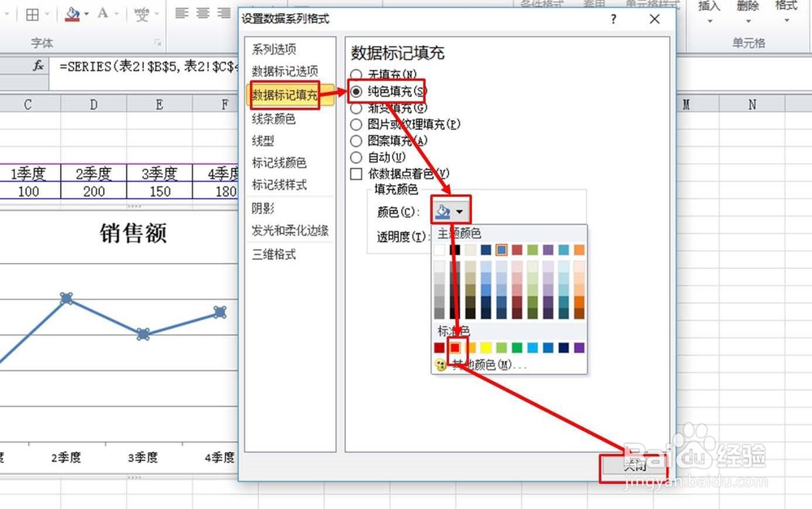Image resolution: width=812 pixels, height=509 pixels.
Task: Click the cell containing 100
Action: [x=28, y=191]
